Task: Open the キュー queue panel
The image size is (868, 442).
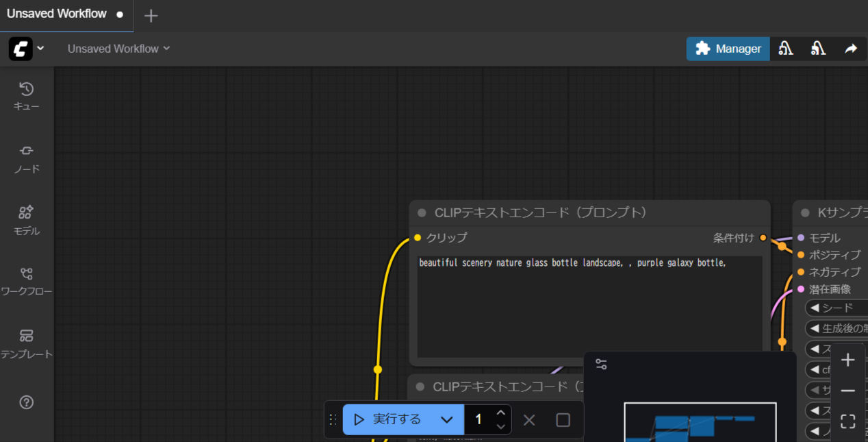Action: (x=27, y=96)
